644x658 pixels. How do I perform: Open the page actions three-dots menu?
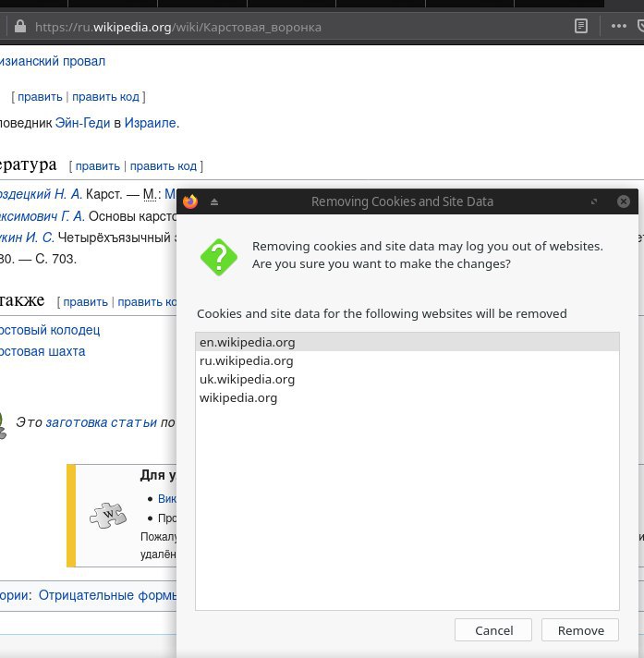pyautogui.click(x=619, y=27)
